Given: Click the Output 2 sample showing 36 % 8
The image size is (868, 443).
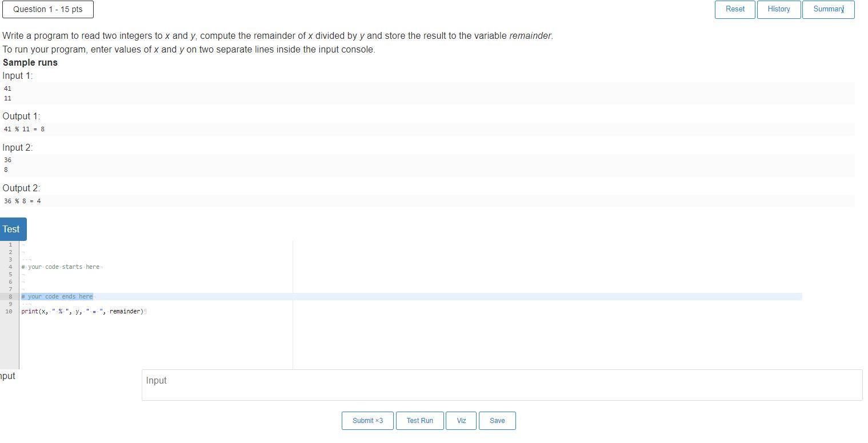Looking at the screenshot, I should click(23, 201).
